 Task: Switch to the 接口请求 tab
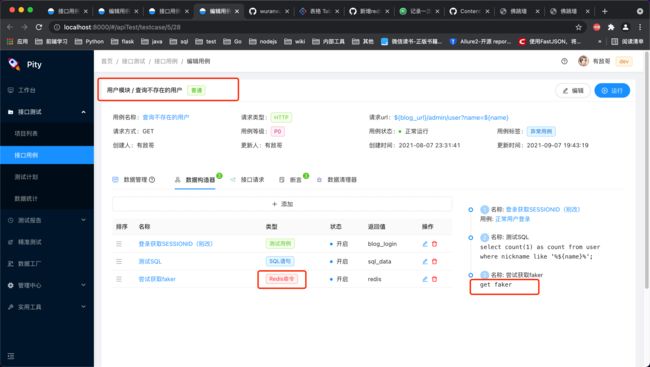coord(247,180)
